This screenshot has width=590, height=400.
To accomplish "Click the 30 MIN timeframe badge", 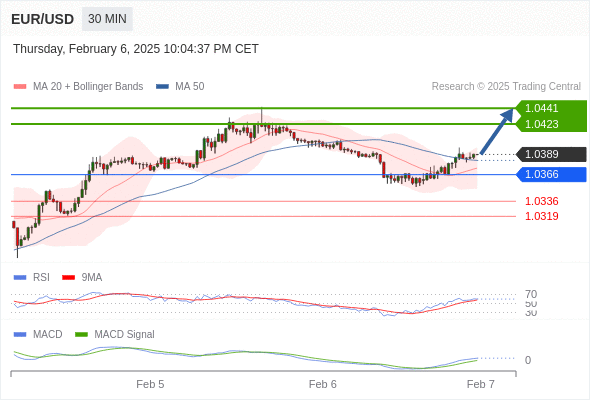I will [107, 19].
